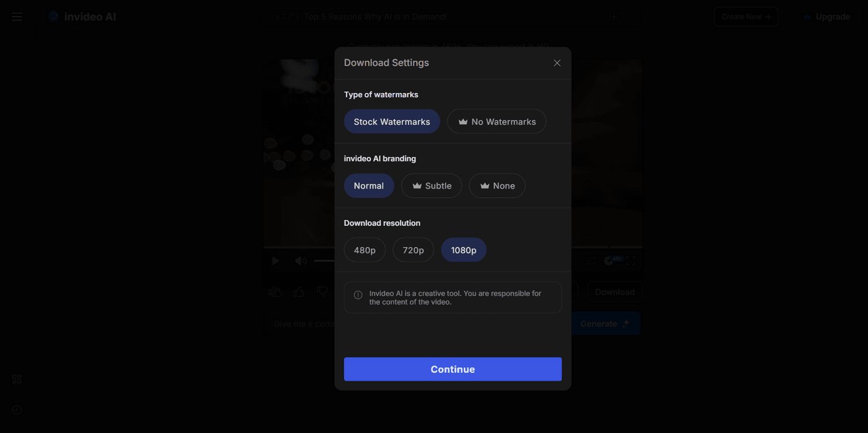Click the invideo AI logo

(82, 16)
